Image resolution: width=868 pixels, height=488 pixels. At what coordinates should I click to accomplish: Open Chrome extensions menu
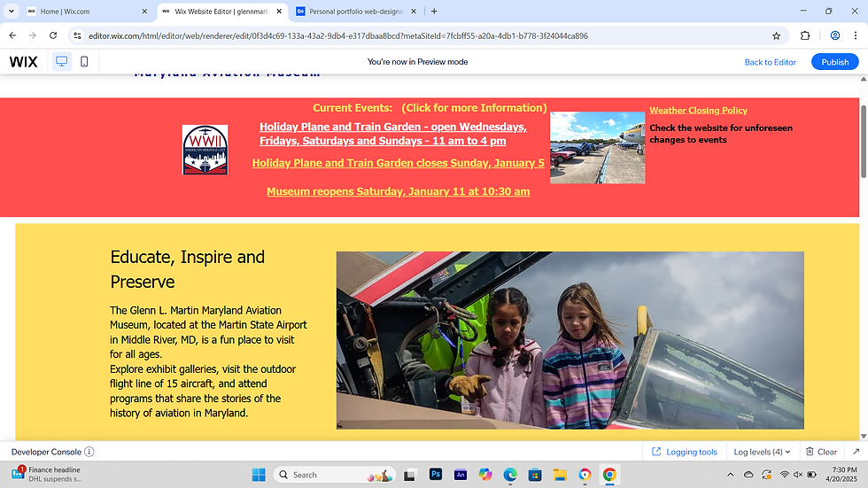coord(805,35)
